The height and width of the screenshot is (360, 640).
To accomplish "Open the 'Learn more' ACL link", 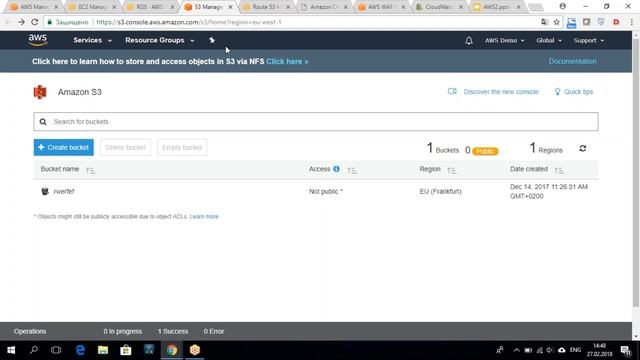I will 204,216.
